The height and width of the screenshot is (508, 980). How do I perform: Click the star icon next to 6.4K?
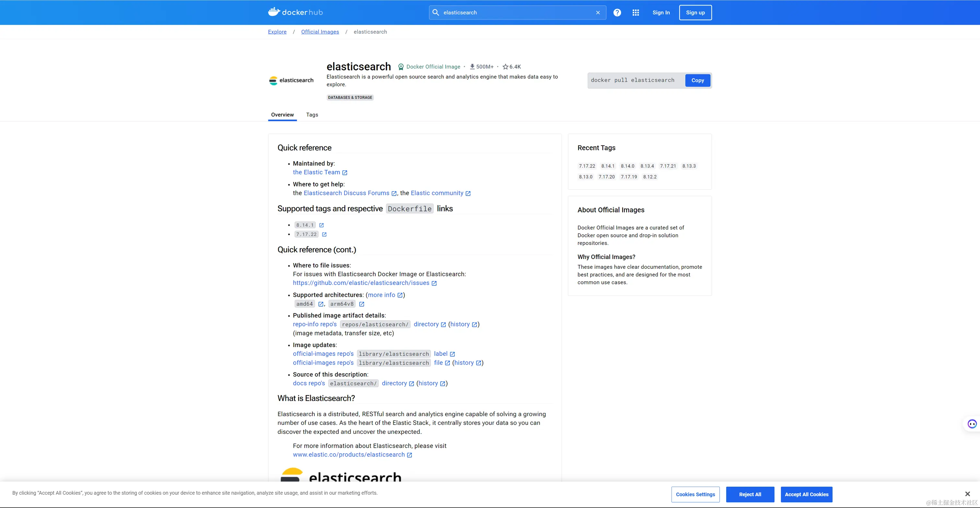[x=505, y=67]
